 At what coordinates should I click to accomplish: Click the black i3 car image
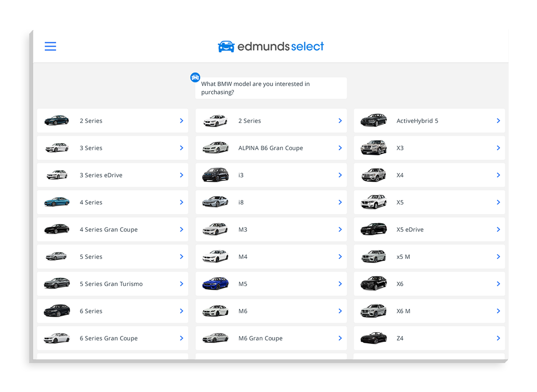(x=215, y=175)
